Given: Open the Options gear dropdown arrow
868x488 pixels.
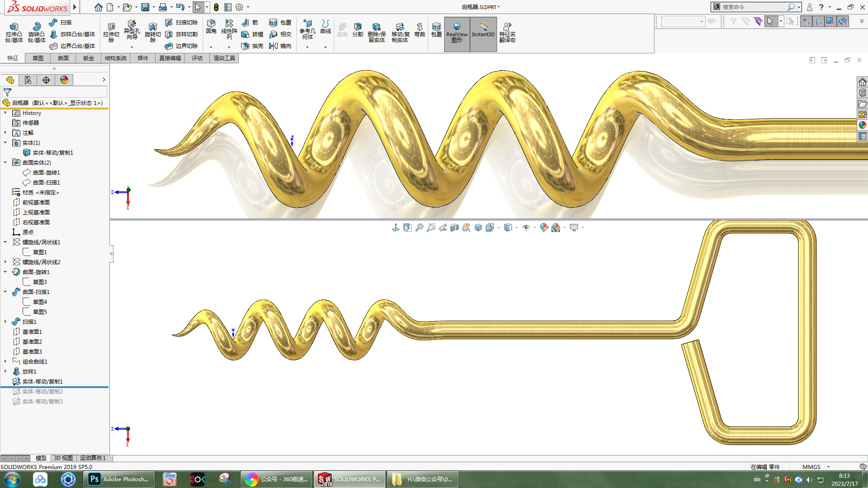Looking at the screenshot, I should pos(248,7).
